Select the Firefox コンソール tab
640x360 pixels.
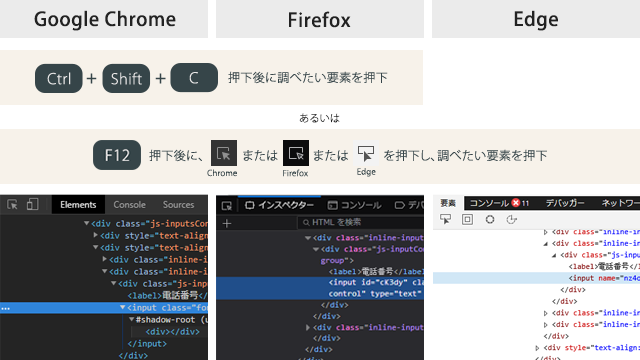pyautogui.click(x=355, y=205)
